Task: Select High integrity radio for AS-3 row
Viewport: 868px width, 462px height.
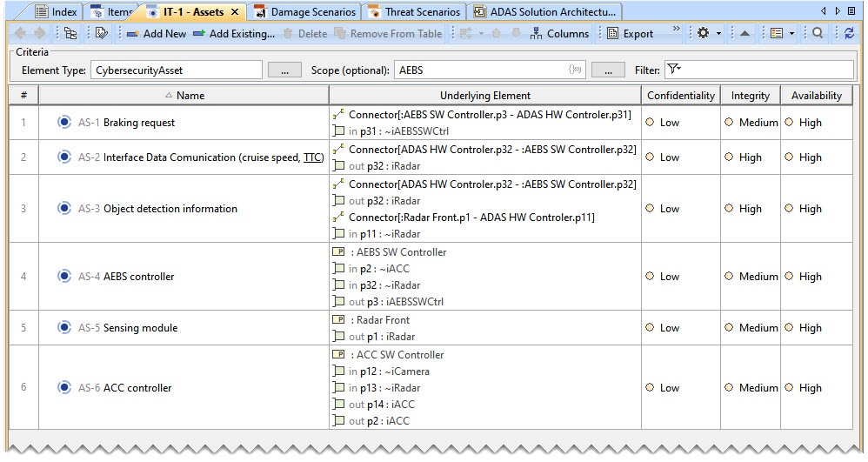Action: coord(729,209)
